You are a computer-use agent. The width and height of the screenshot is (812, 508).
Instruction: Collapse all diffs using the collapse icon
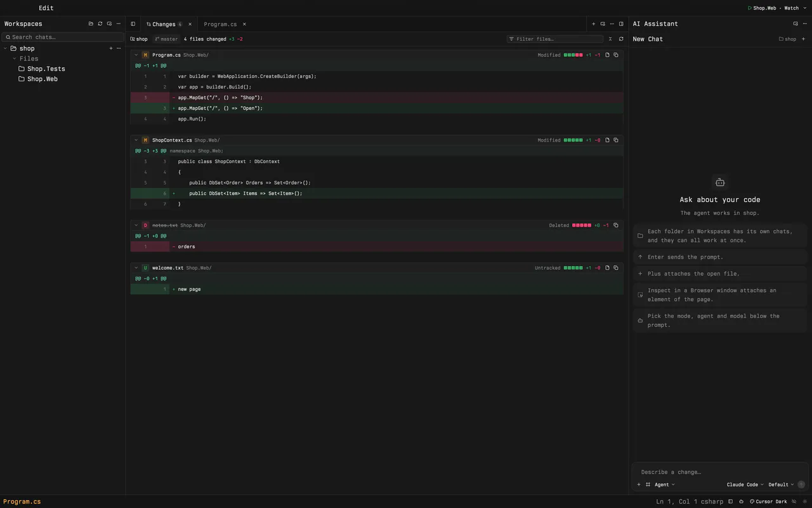[610, 39]
